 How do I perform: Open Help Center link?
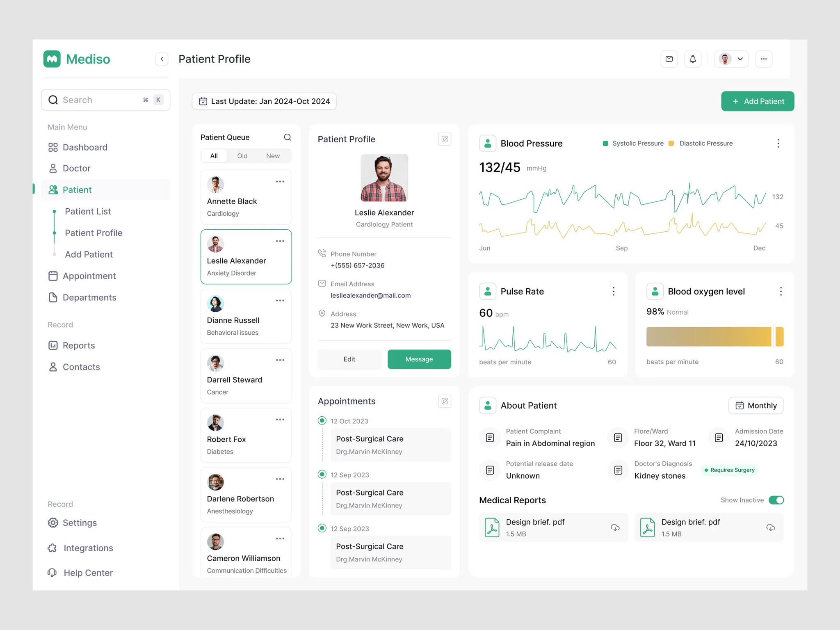[80, 573]
